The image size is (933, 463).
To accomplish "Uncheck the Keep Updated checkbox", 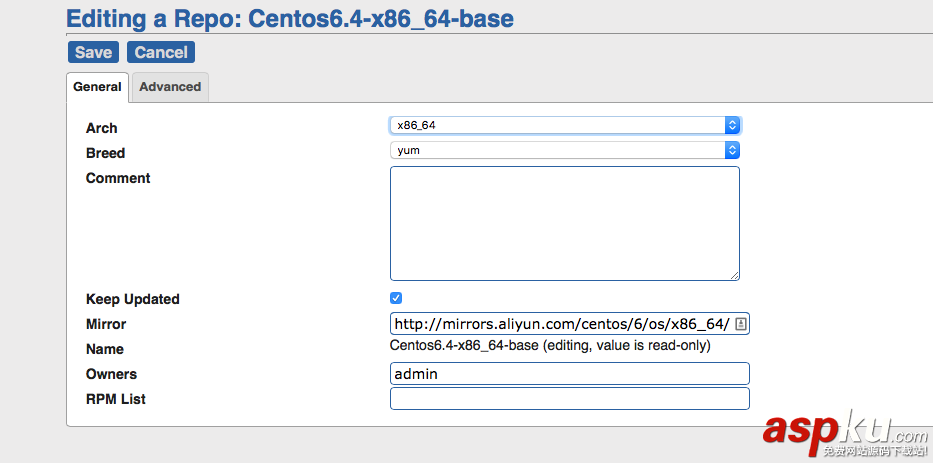I will pyautogui.click(x=396, y=298).
